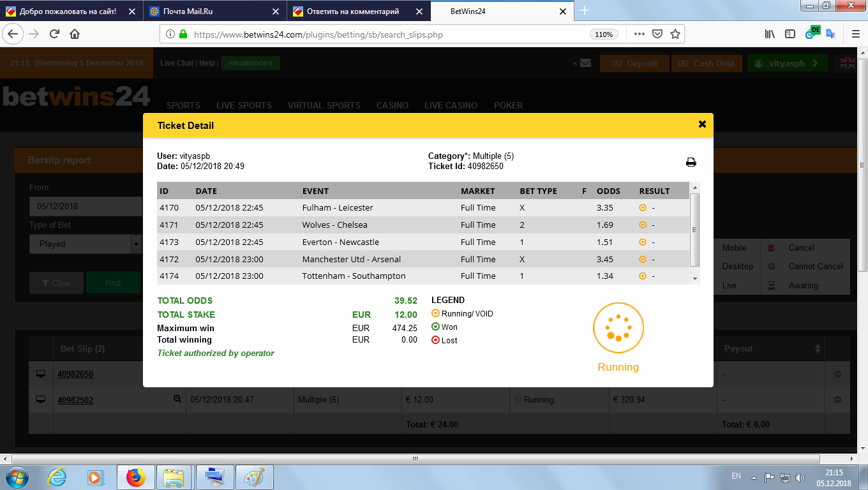This screenshot has height=490, width=868.
Task: Open page actions three-dot menu
Action: pos(639,34)
